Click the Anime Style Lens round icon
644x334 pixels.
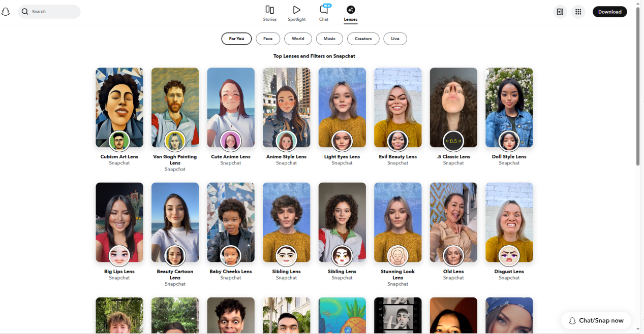pyautogui.click(x=286, y=141)
